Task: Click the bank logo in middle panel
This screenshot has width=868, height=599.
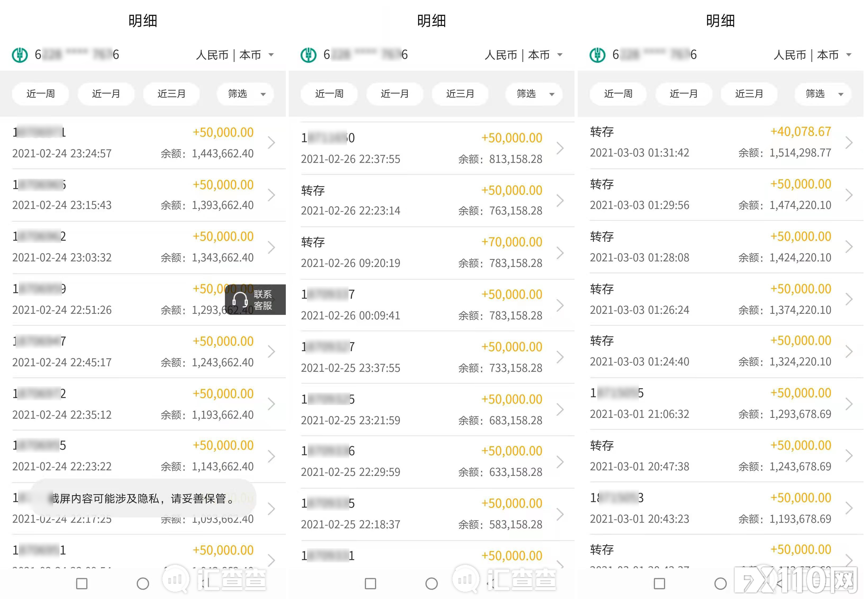Action: (x=308, y=55)
